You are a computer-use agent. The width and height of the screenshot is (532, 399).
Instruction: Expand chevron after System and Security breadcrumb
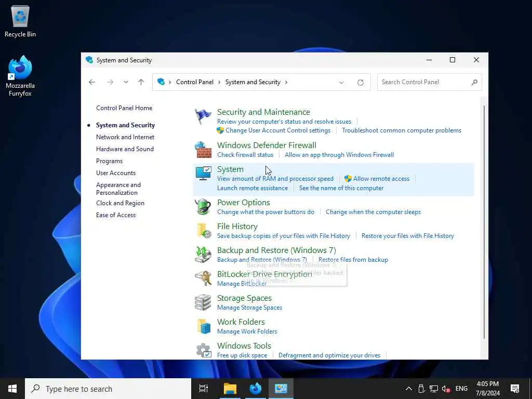coord(286,82)
